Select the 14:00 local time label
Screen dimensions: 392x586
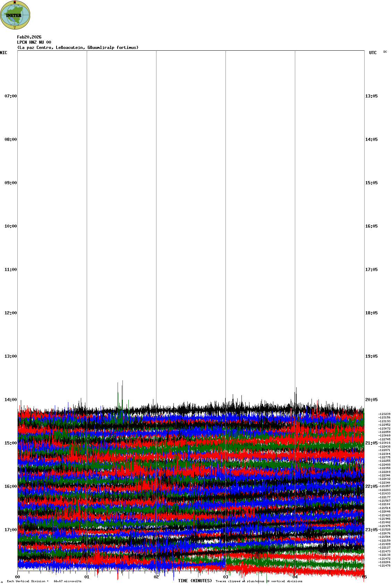coord(10,400)
